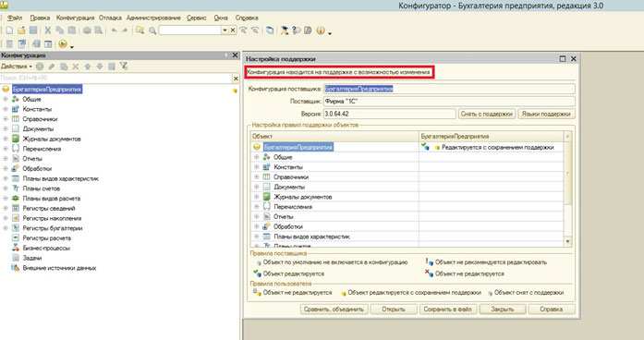Click the Справка button in dialog

[x=552, y=310]
